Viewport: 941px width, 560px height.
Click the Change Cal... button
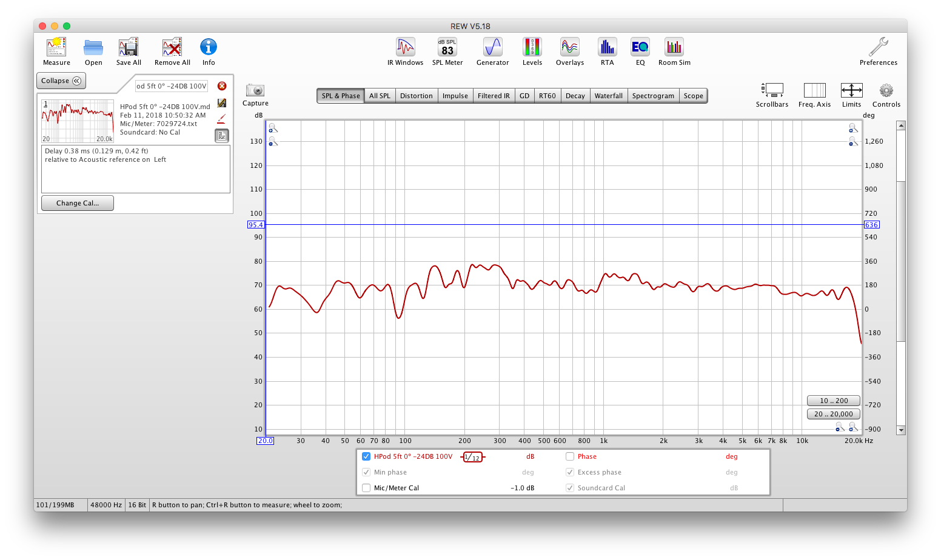tap(78, 203)
